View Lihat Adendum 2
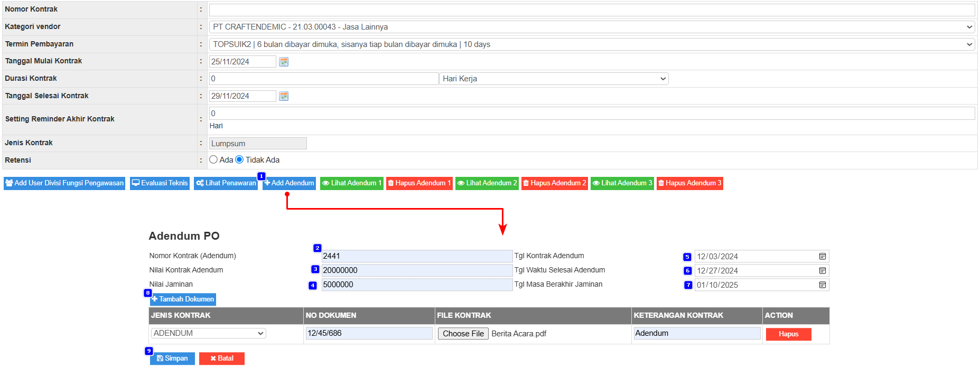Viewport: 980px width, 368px height. [x=487, y=183]
